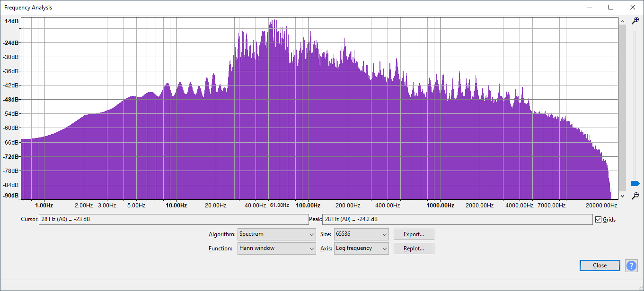Viewport: 644px width, 291px height.
Task: Close window using title bar X
Action: [632, 7]
